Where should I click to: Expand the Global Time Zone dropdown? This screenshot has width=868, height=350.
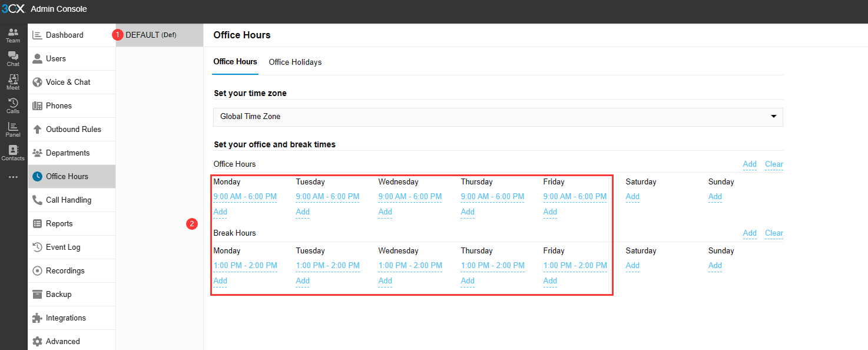click(498, 117)
